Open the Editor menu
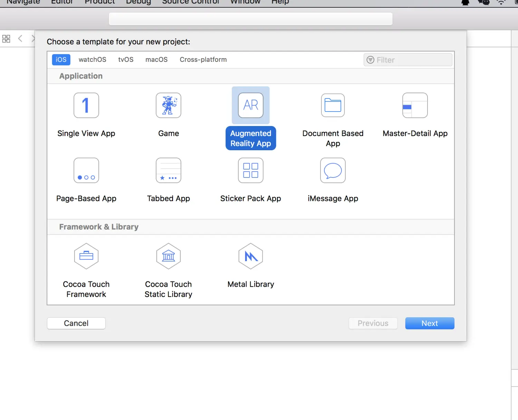518x420 pixels. pos(62,2)
